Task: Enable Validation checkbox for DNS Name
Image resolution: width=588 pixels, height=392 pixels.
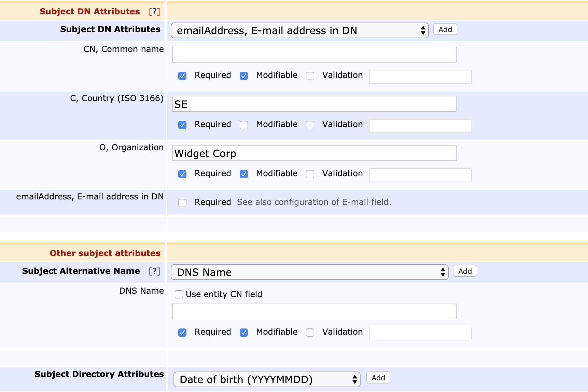Action: [310, 333]
